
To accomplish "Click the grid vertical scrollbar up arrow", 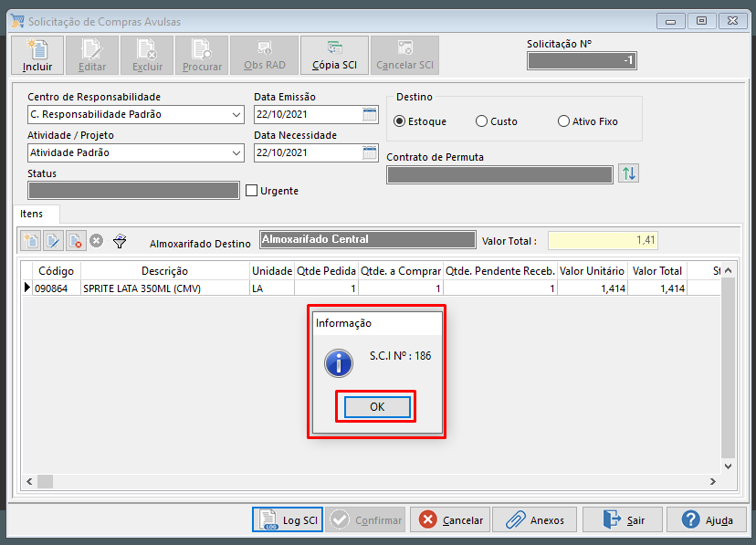I will click(728, 270).
